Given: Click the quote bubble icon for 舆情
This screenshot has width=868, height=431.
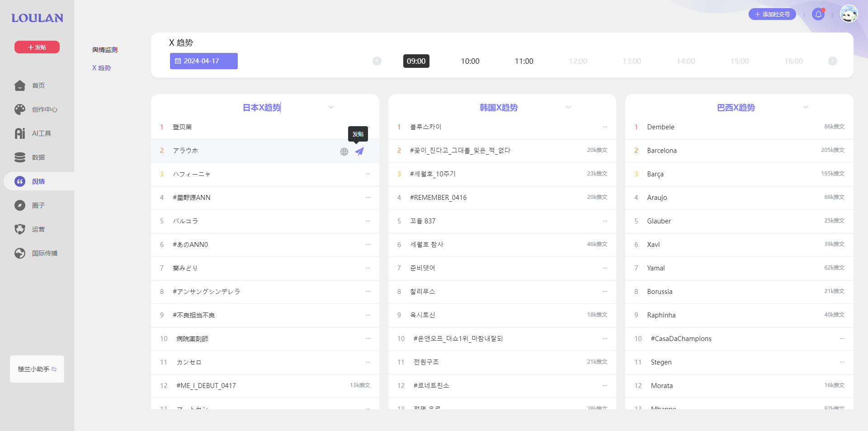Looking at the screenshot, I should [20, 181].
